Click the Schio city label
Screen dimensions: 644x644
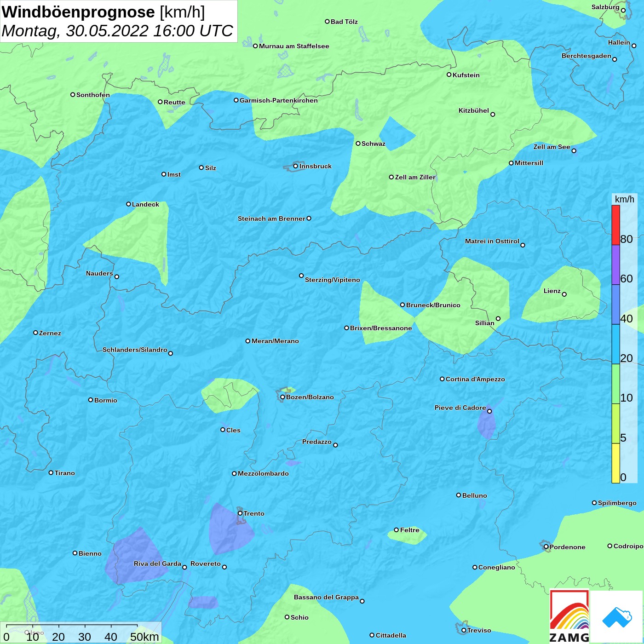[x=299, y=617]
